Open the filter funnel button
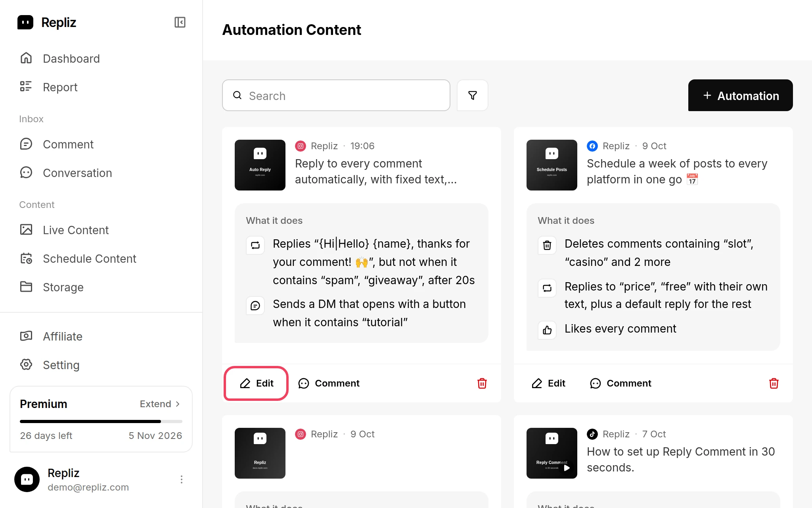Viewport: 812px width, 508px height. tap(473, 95)
